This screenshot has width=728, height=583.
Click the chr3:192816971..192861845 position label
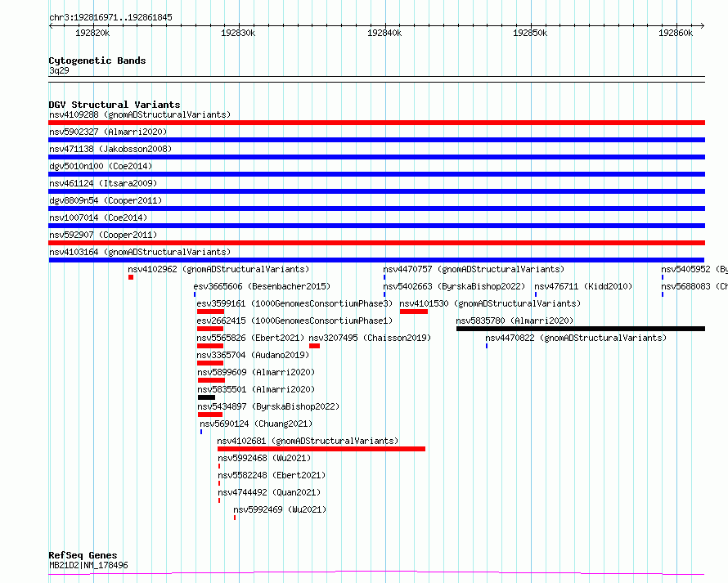(x=111, y=18)
